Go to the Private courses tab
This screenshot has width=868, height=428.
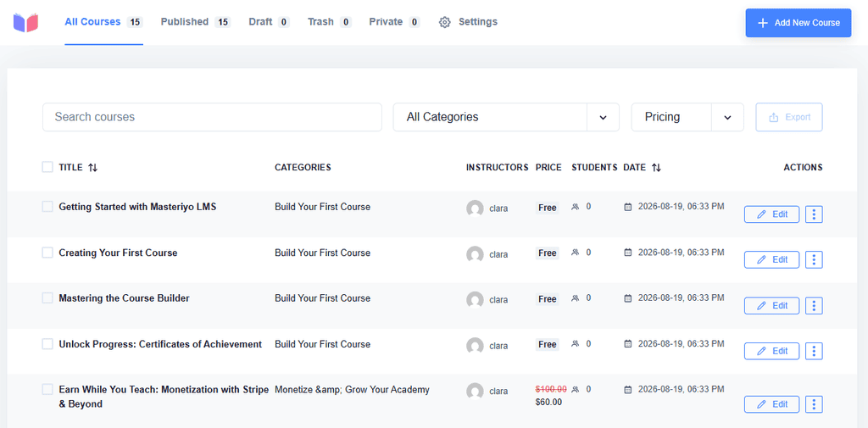point(395,22)
